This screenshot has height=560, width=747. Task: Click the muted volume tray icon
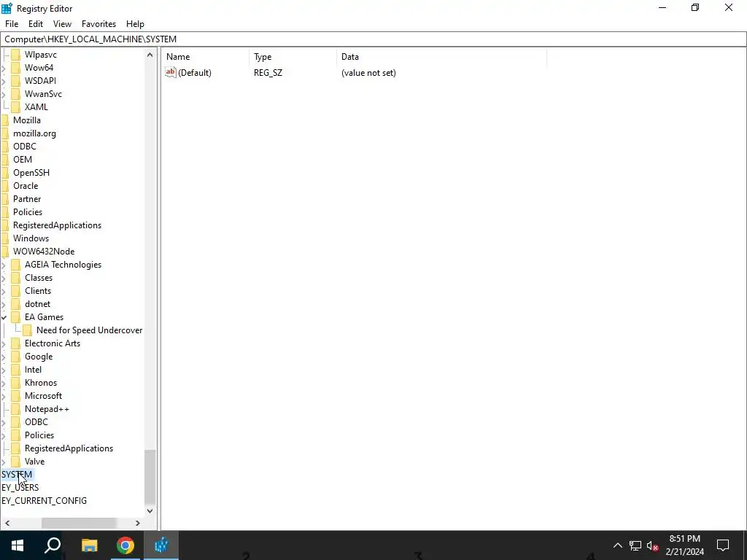(653, 545)
